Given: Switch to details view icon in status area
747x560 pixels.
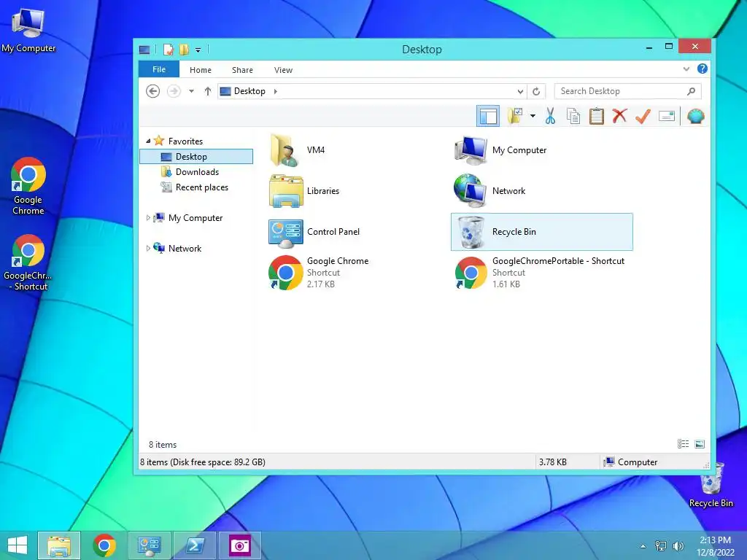Looking at the screenshot, I should (x=683, y=444).
